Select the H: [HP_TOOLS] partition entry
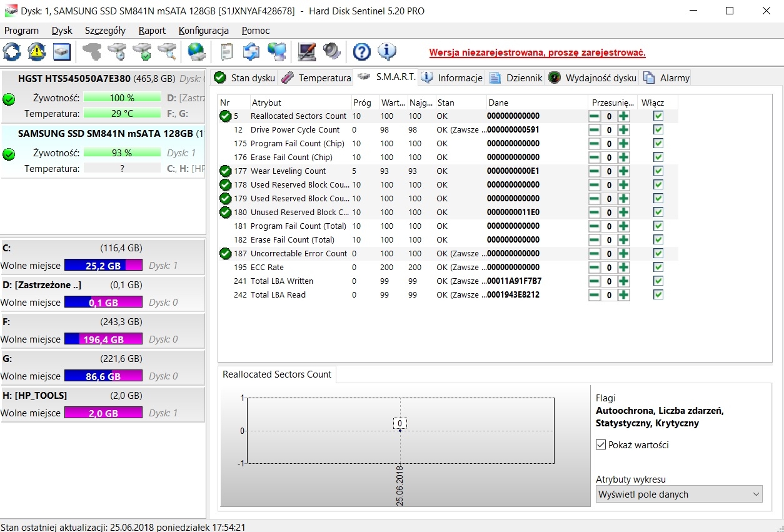The height and width of the screenshot is (532, 784). pos(103,404)
